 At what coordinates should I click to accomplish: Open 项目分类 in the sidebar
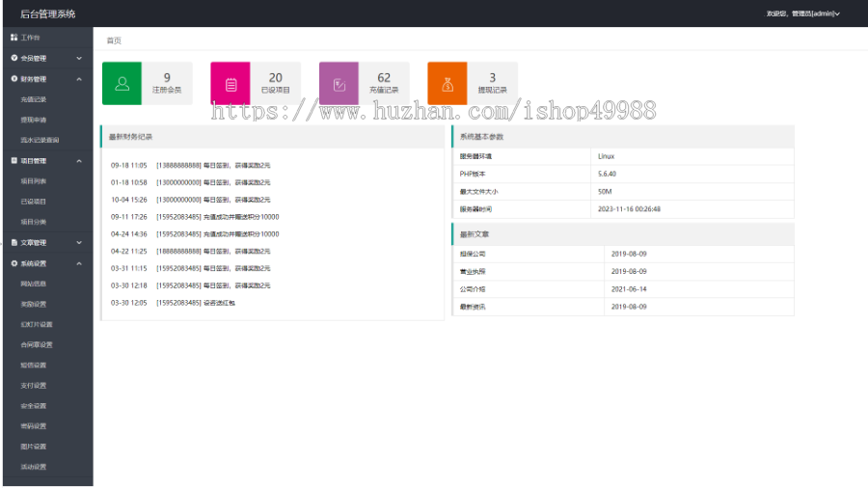(x=33, y=223)
